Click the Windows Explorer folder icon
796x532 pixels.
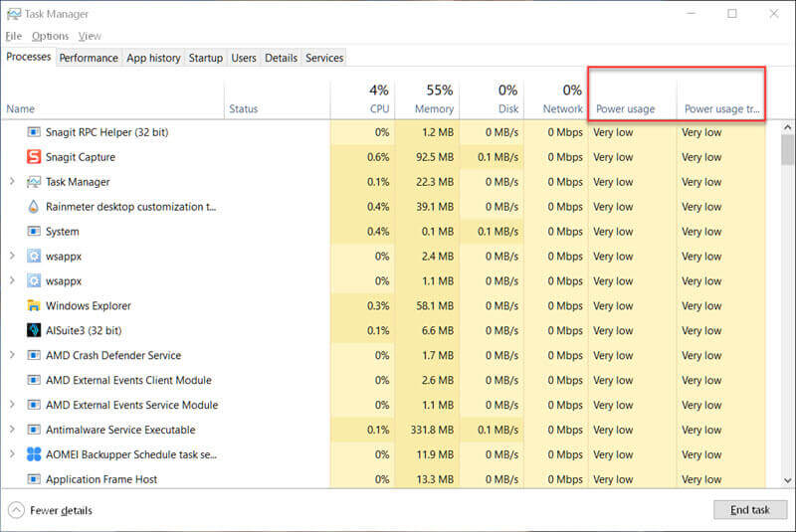[x=34, y=306]
